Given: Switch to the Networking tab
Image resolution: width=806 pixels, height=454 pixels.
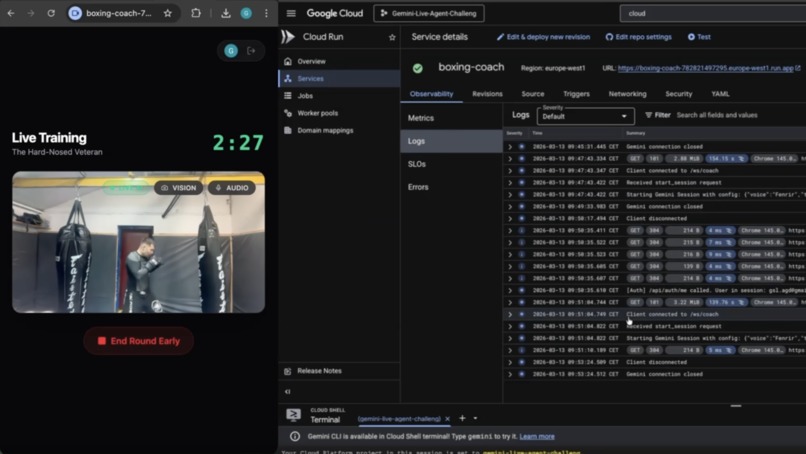Looking at the screenshot, I should [627, 94].
